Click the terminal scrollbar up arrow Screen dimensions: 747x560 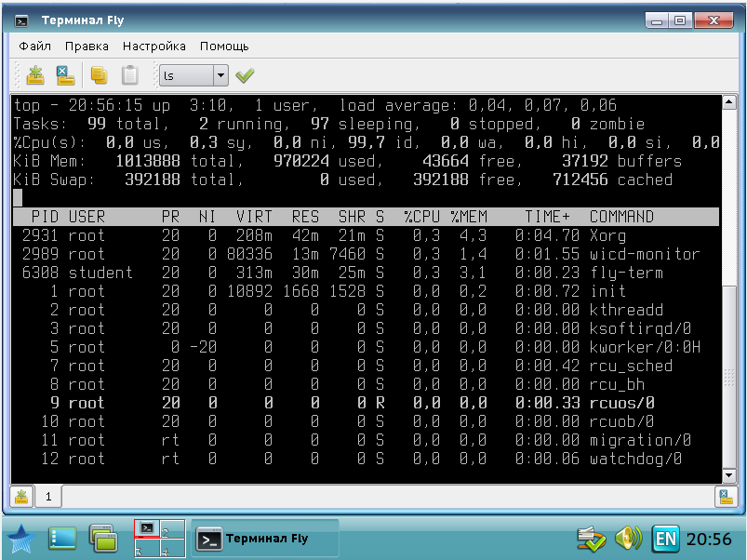[729, 101]
